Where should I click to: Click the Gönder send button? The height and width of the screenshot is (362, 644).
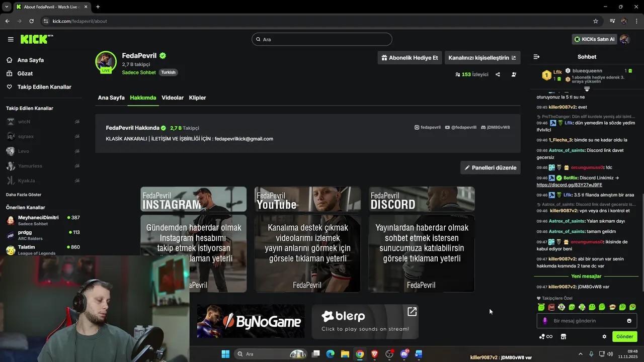point(624,336)
